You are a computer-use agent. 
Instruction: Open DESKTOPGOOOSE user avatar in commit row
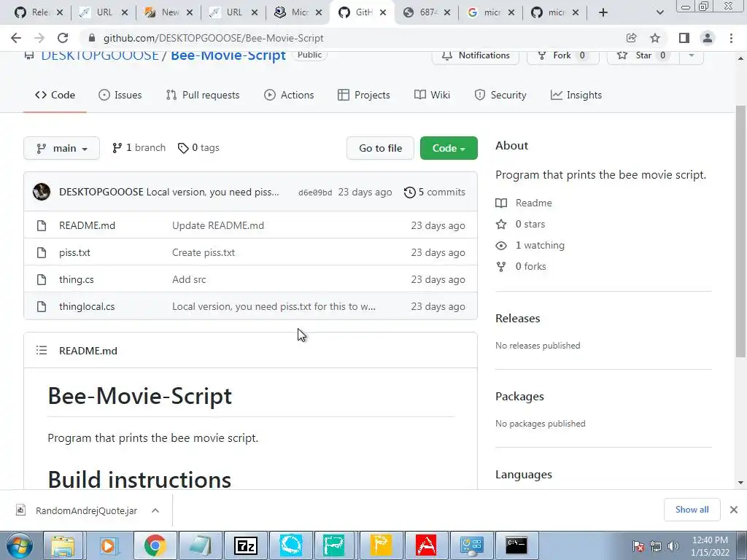click(42, 192)
